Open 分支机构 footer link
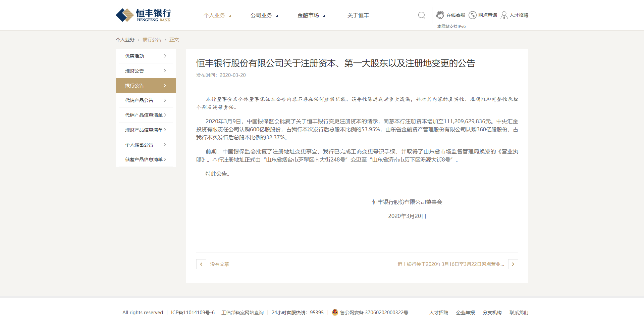 point(492,313)
